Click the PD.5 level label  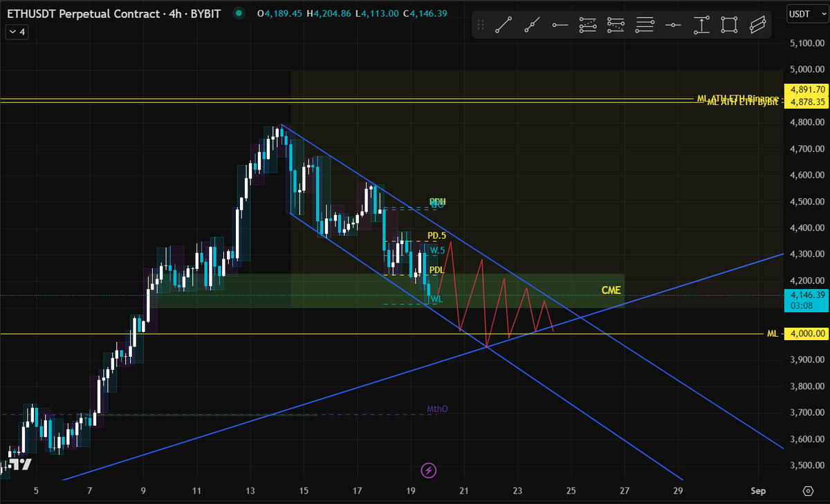tap(437, 236)
